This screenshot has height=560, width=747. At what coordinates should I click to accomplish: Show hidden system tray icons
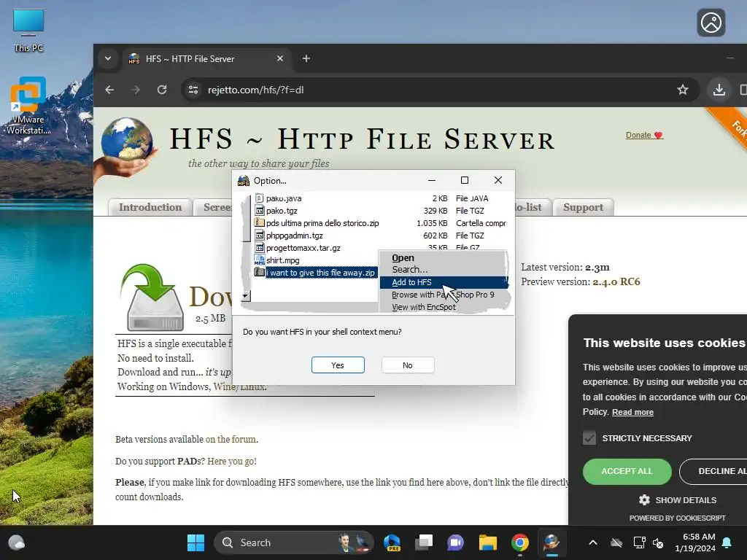(593, 542)
